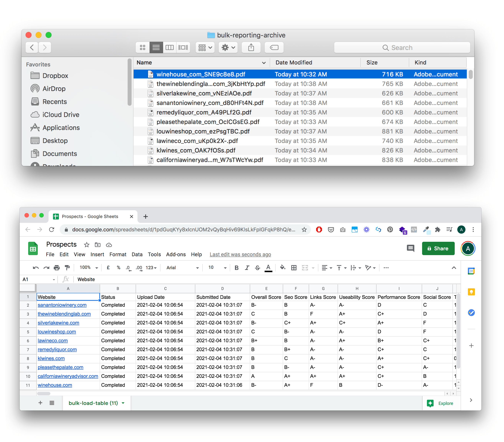Open the Arial font dropdown
504x442 pixels.
pyautogui.click(x=182, y=268)
